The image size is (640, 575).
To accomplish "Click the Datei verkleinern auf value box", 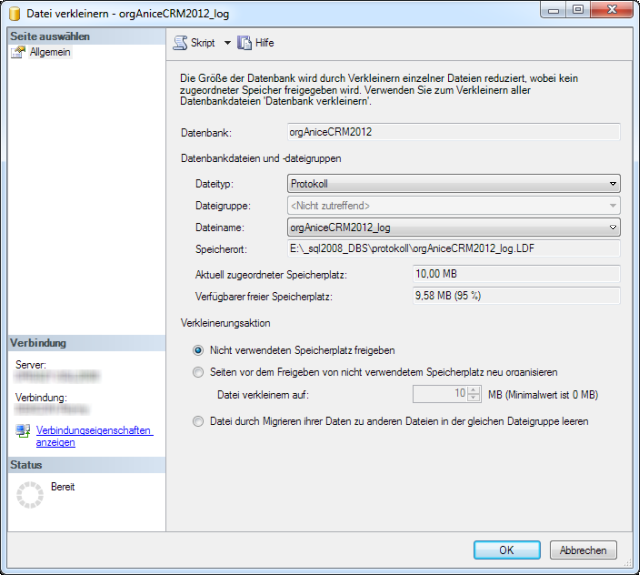I will click(440, 394).
